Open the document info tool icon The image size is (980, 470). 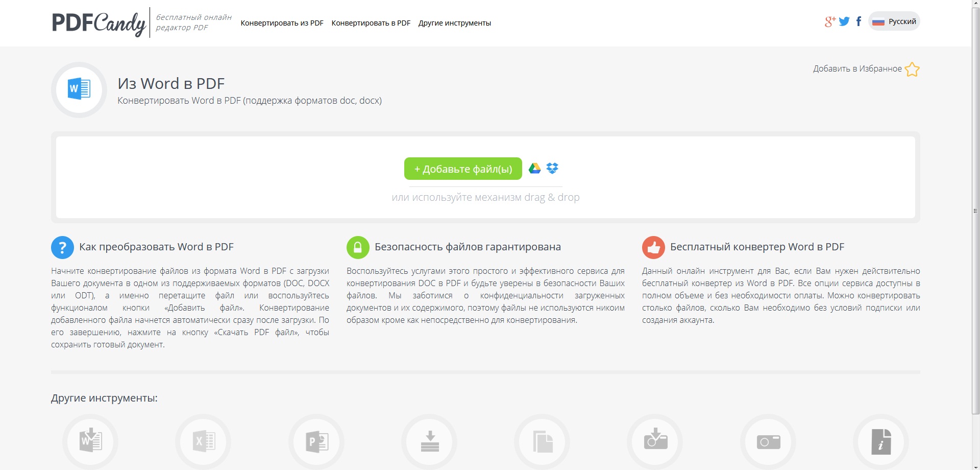pos(881,442)
